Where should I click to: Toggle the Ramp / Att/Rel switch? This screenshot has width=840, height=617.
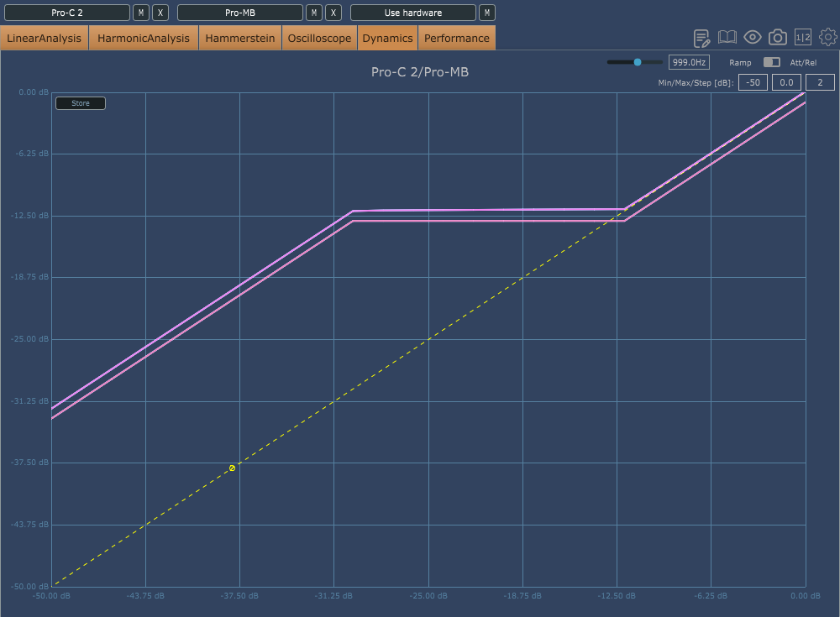point(771,62)
